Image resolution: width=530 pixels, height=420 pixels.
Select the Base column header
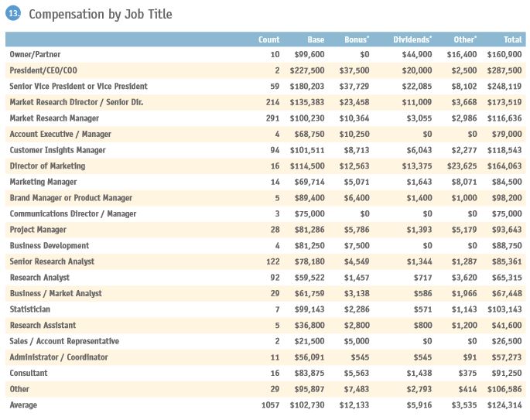click(315, 39)
